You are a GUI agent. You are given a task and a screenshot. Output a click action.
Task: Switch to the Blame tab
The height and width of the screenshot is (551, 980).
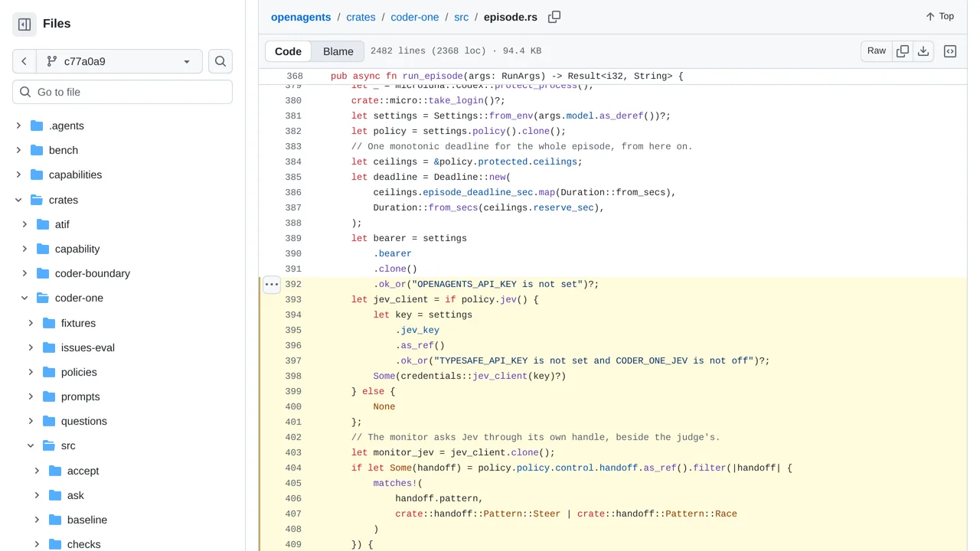[338, 51]
